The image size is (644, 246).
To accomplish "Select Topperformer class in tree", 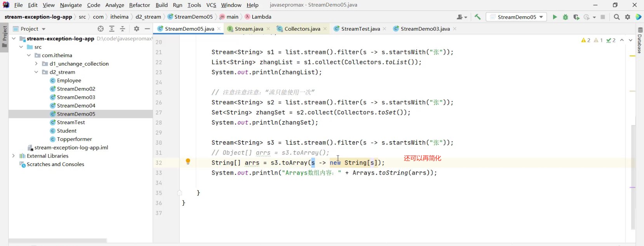I will point(74,139).
